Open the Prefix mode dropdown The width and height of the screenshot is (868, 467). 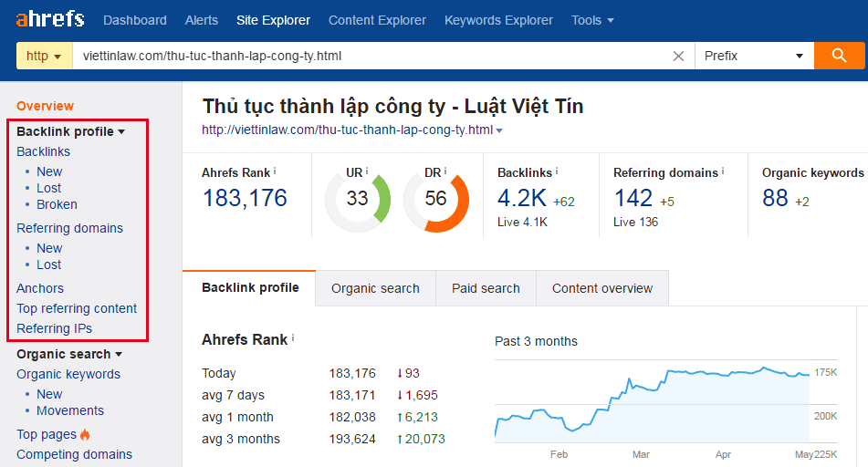(754, 56)
